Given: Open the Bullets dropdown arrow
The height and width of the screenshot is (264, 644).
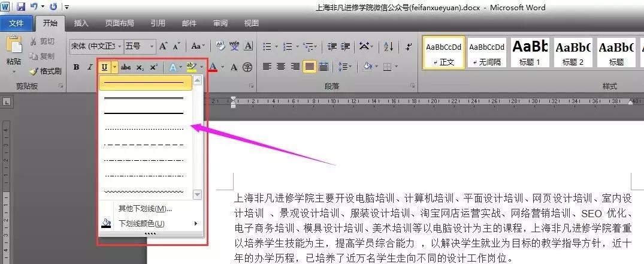Looking at the screenshot, I should (276, 46).
